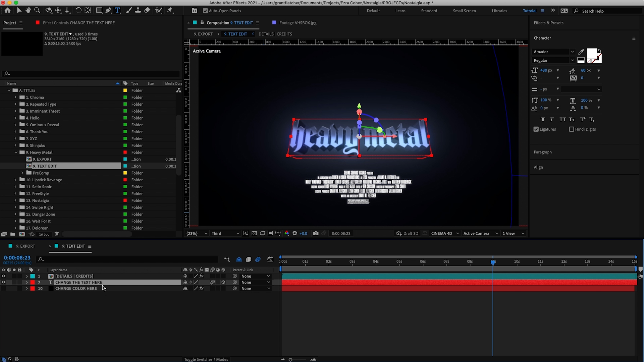Open the Active Camera view dropdown
Viewport: 644px width, 362px height.
point(481,233)
